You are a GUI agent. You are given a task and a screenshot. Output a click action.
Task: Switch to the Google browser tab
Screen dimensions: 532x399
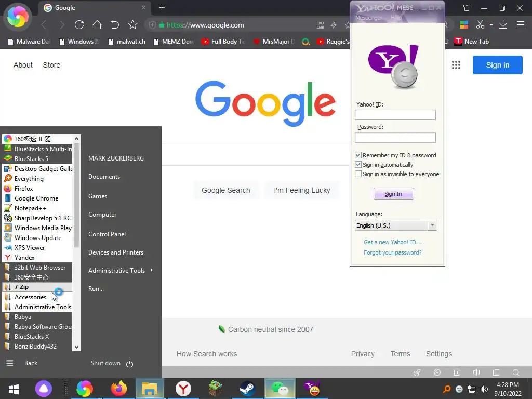95,8
